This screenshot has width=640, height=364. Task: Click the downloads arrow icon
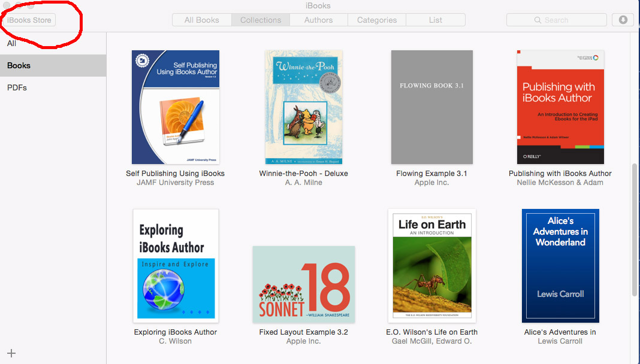[623, 20]
